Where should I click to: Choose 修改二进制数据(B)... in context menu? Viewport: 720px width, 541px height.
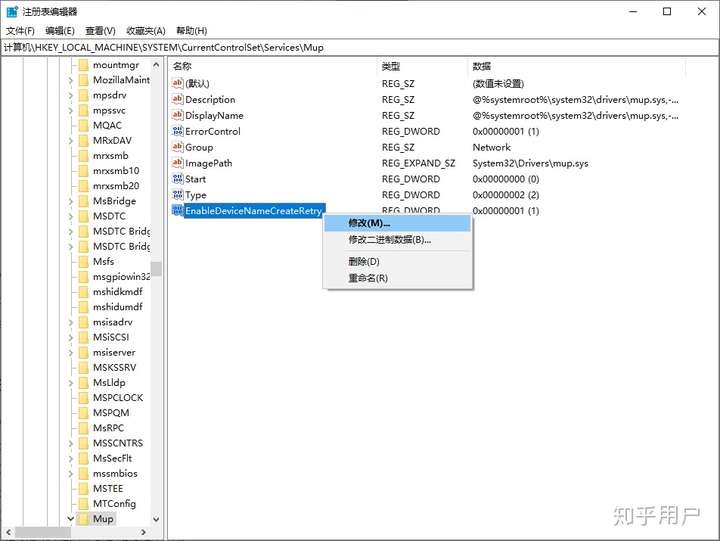tap(398, 240)
